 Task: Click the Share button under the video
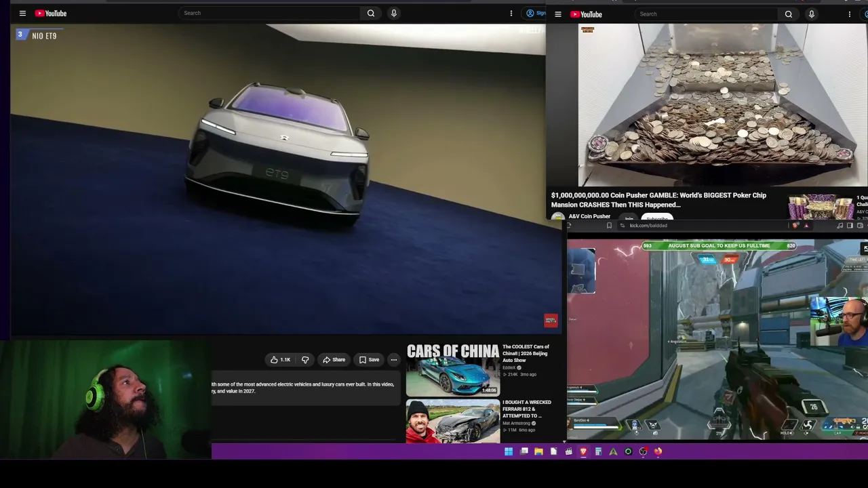click(x=334, y=360)
